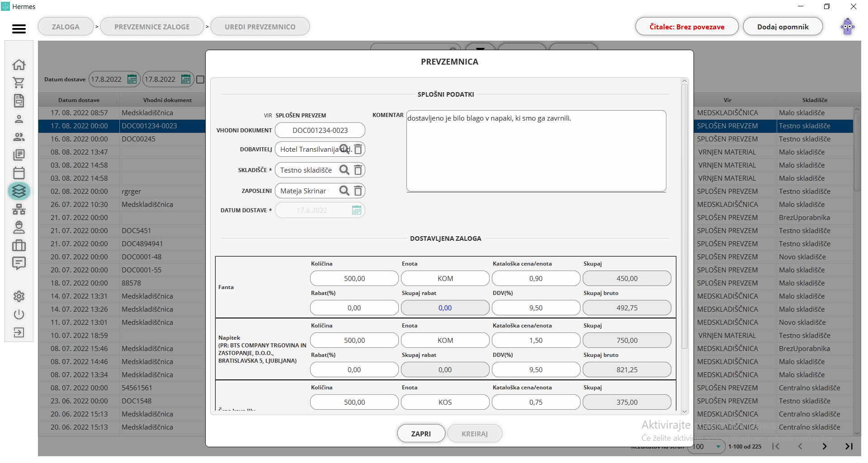Sort by Vhodni dokument column header
868x463 pixels.
167,100
